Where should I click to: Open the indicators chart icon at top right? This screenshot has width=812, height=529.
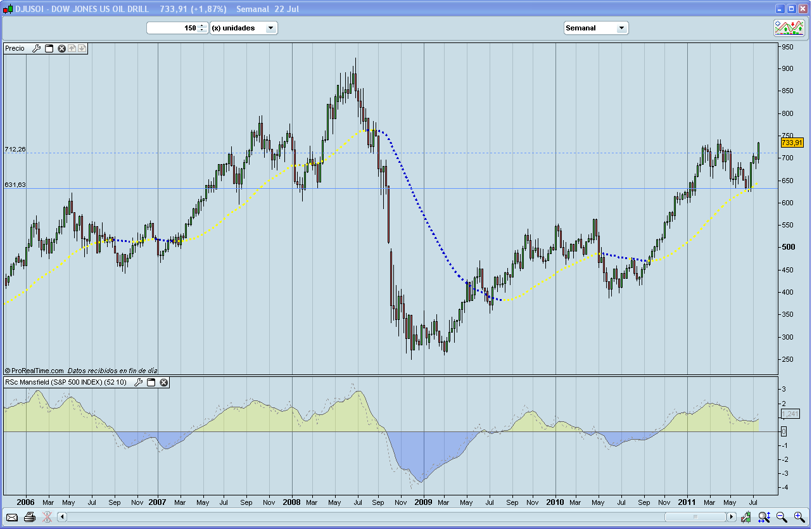click(x=789, y=27)
